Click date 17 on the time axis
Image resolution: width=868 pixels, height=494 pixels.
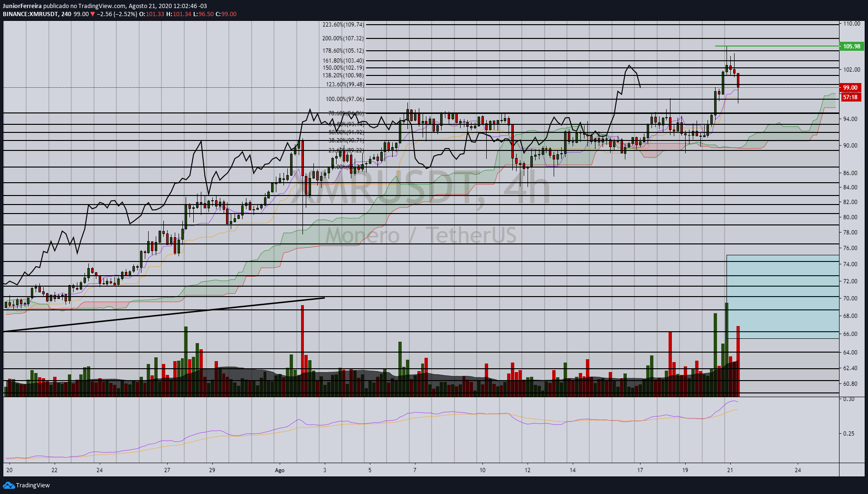tap(640, 470)
